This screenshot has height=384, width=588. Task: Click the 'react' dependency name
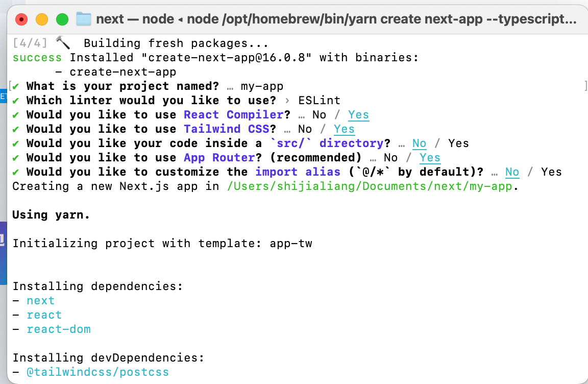(x=44, y=315)
